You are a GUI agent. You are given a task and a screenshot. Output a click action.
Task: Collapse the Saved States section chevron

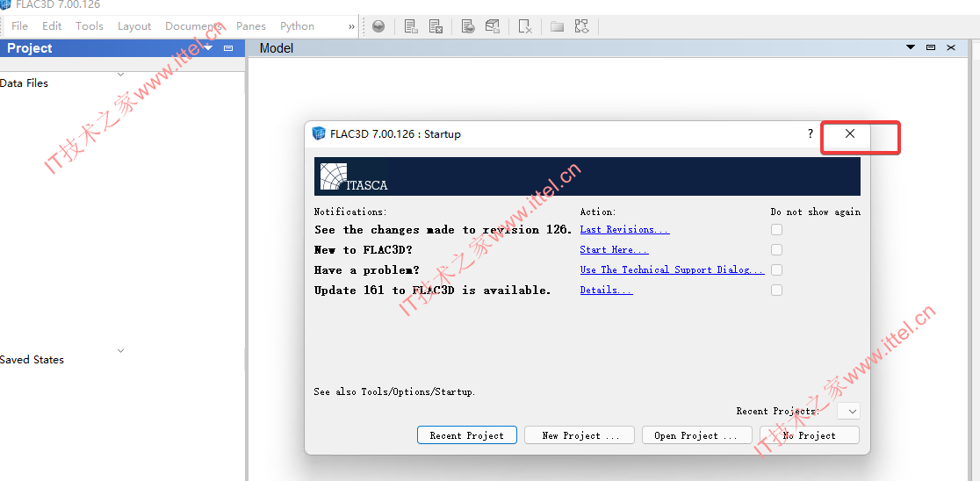pos(120,351)
